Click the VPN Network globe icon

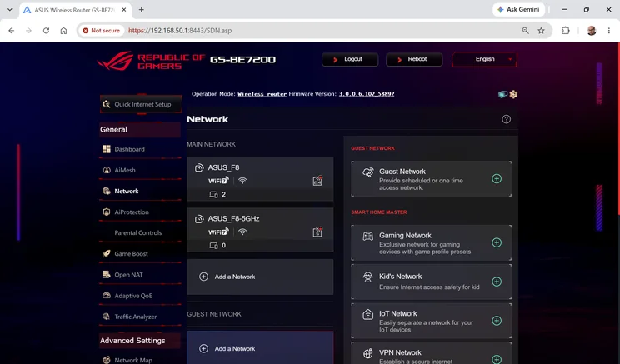click(x=368, y=353)
